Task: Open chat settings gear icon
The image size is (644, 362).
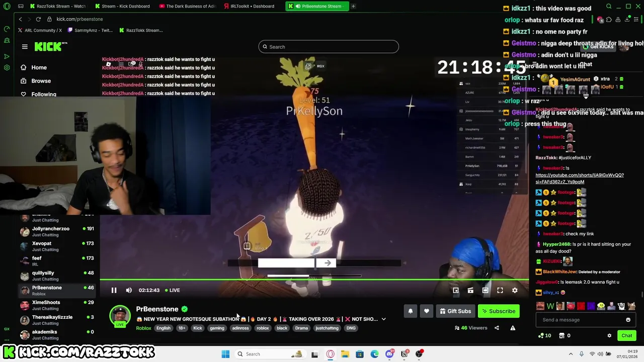Action: point(609,335)
